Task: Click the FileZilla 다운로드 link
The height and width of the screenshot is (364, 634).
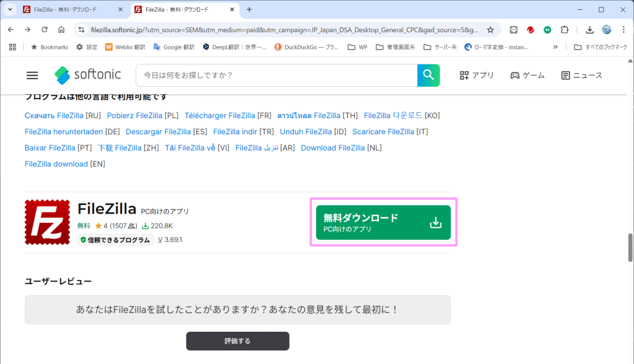Action: tap(393, 116)
